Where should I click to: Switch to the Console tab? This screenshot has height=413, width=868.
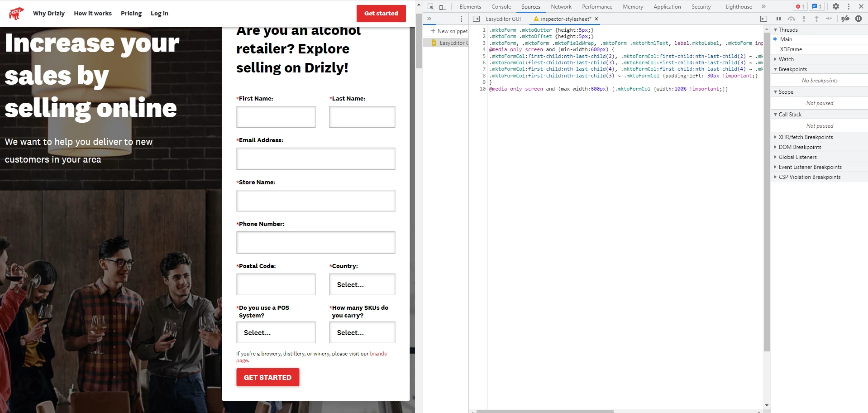pyautogui.click(x=501, y=6)
